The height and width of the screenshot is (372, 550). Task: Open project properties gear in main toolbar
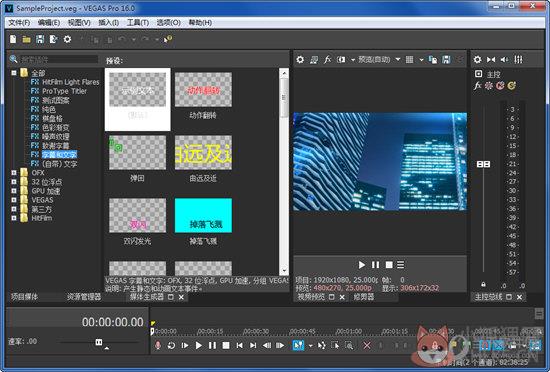pos(67,39)
